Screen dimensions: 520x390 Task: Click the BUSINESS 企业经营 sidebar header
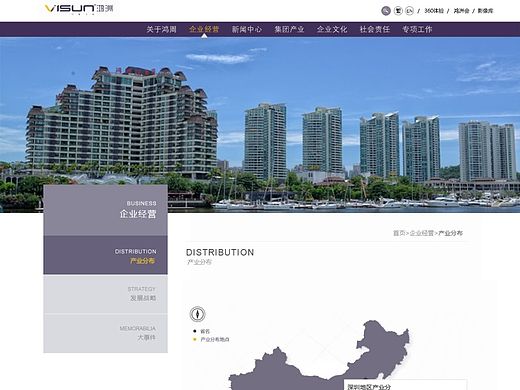tap(105, 210)
